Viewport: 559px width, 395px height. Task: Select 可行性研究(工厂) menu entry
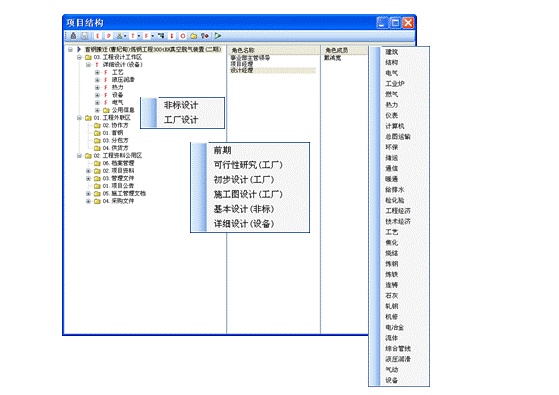click(248, 165)
